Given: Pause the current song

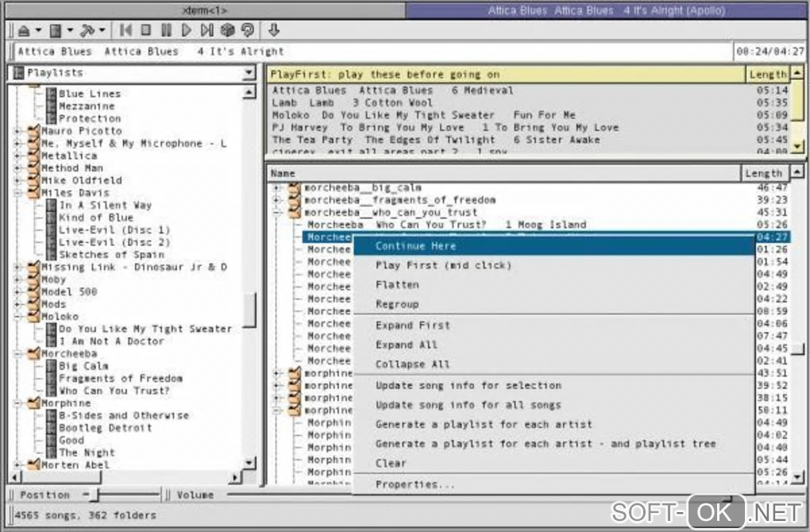Looking at the screenshot, I should (166, 30).
